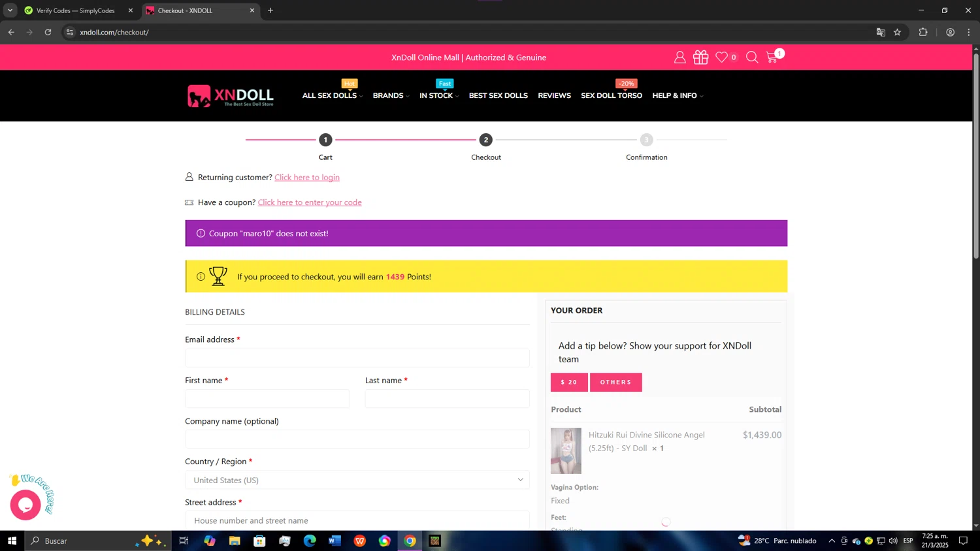
Task: Select the Checkout - XNDOLL tab
Action: point(196,10)
